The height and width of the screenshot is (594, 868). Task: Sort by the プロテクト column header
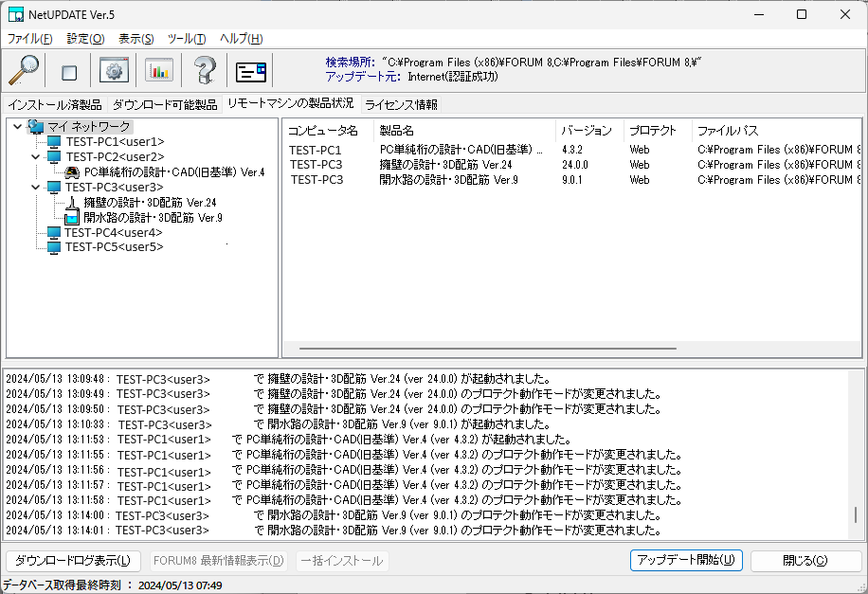coord(659,131)
